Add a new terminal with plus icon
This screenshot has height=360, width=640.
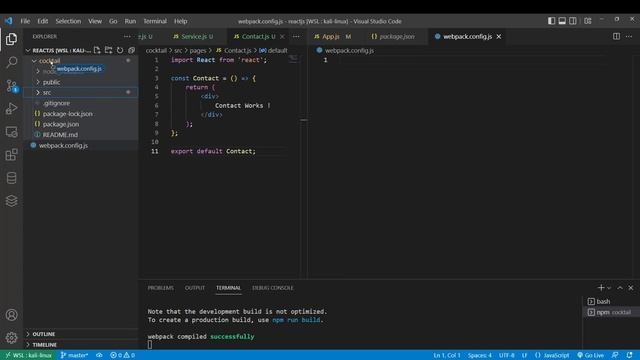600,288
